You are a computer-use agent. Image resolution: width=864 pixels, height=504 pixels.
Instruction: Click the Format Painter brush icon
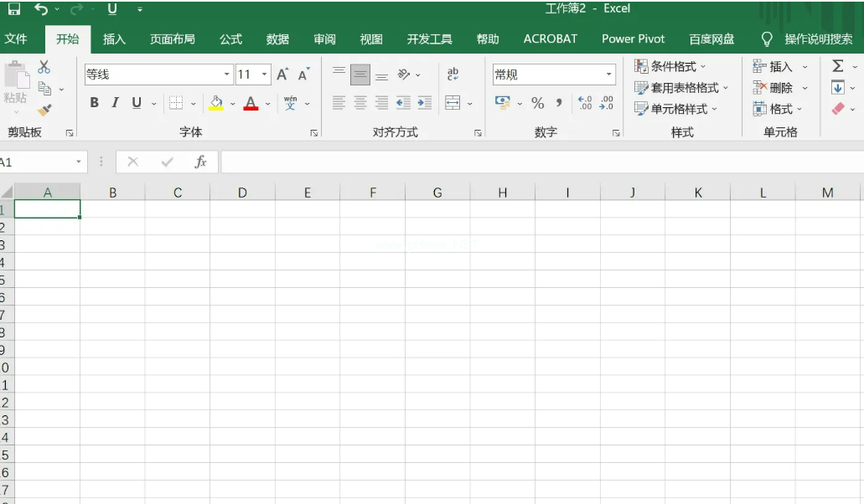[44, 110]
